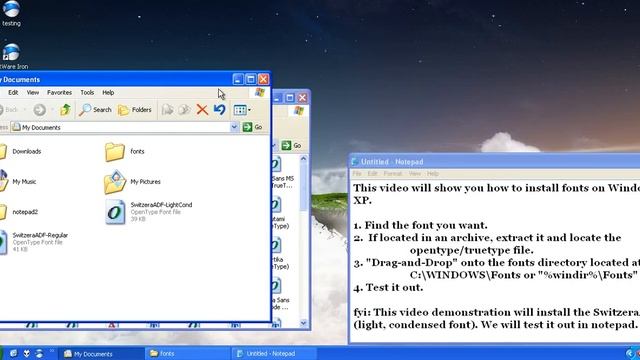The height and width of the screenshot is (360, 640).
Task: Open Format menu in Notepad
Action: click(393, 173)
